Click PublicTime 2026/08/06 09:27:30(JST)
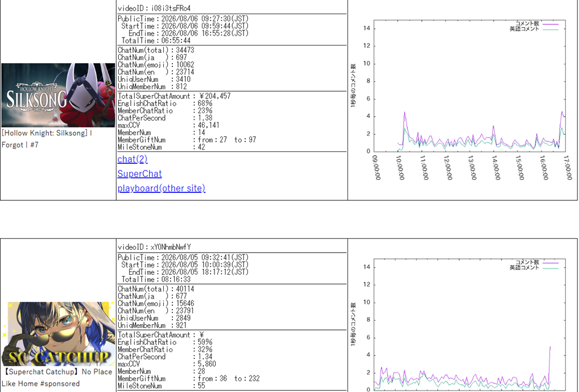 coord(183,19)
